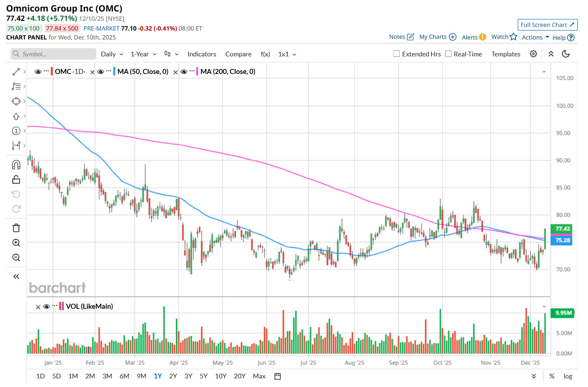
Task: Activate the magnet snap tool
Action: click(16, 165)
